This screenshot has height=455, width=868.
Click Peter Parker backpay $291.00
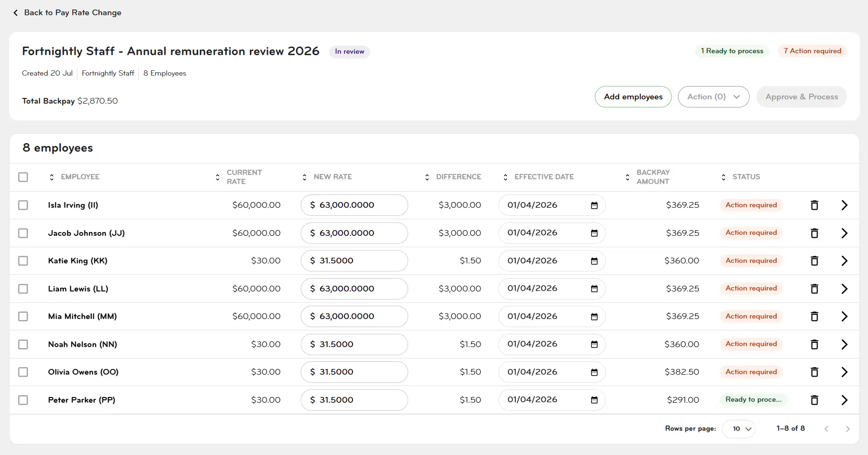[x=683, y=400]
